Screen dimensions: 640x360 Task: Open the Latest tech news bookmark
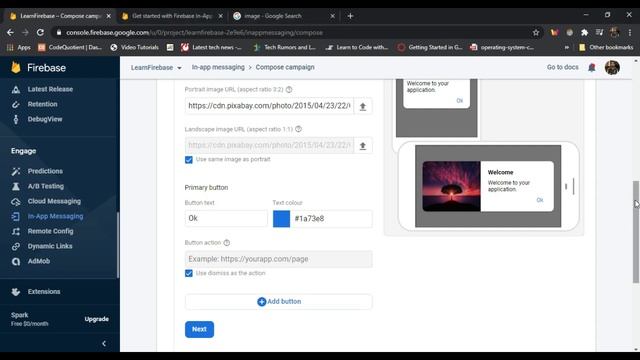[x=211, y=47]
